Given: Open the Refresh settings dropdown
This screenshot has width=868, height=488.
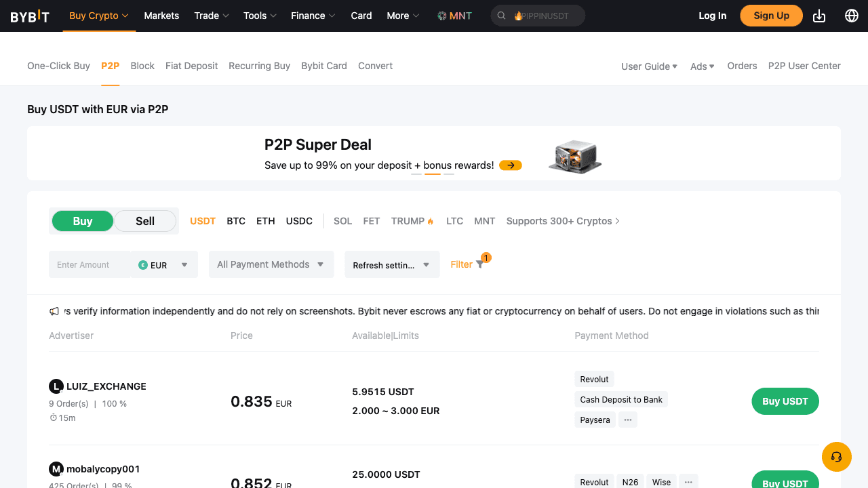Looking at the screenshot, I should tap(392, 264).
